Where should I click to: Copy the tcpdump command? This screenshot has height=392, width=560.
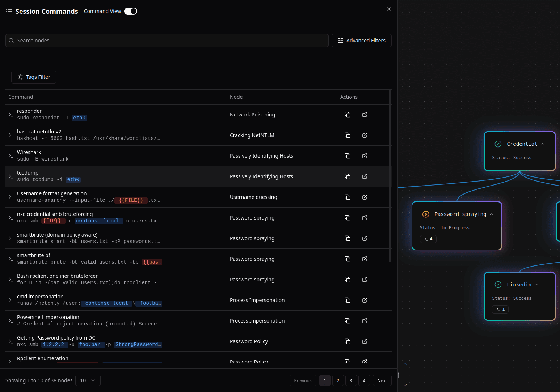point(348,176)
